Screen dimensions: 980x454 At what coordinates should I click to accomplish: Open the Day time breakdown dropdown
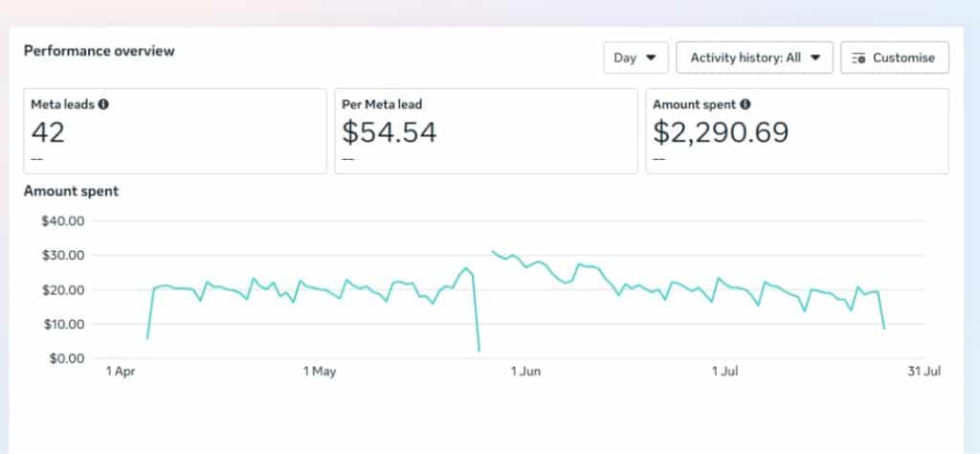click(635, 57)
